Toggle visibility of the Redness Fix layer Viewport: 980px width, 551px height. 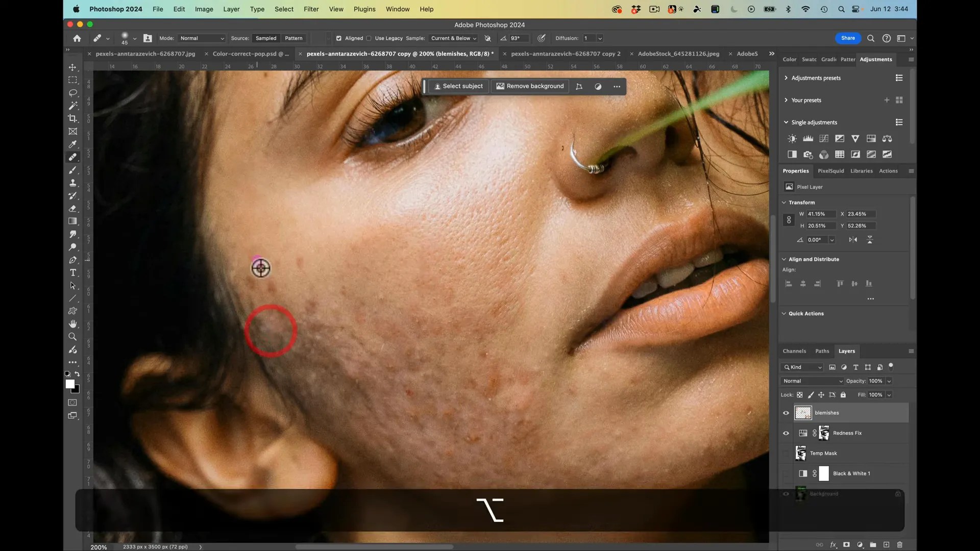(786, 433)
